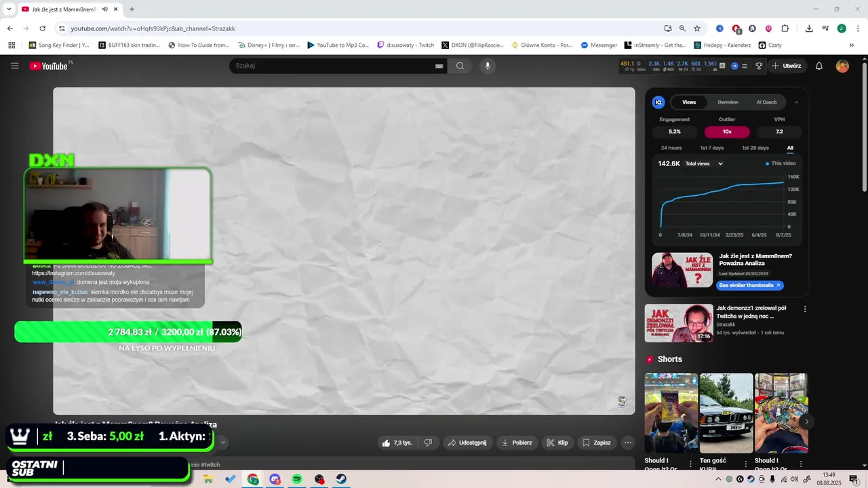Viewport: 868px width, 488px height.
Task: Click the Udostępnij share button
Action: [467, 443]
